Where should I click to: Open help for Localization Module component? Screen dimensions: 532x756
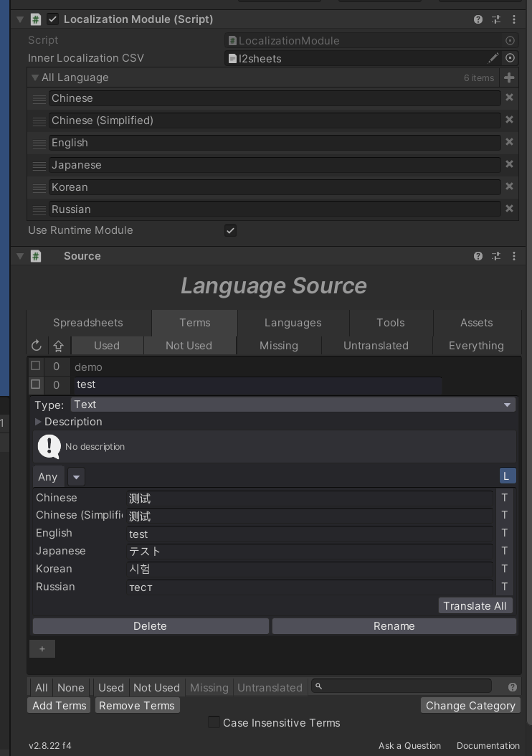478,19
